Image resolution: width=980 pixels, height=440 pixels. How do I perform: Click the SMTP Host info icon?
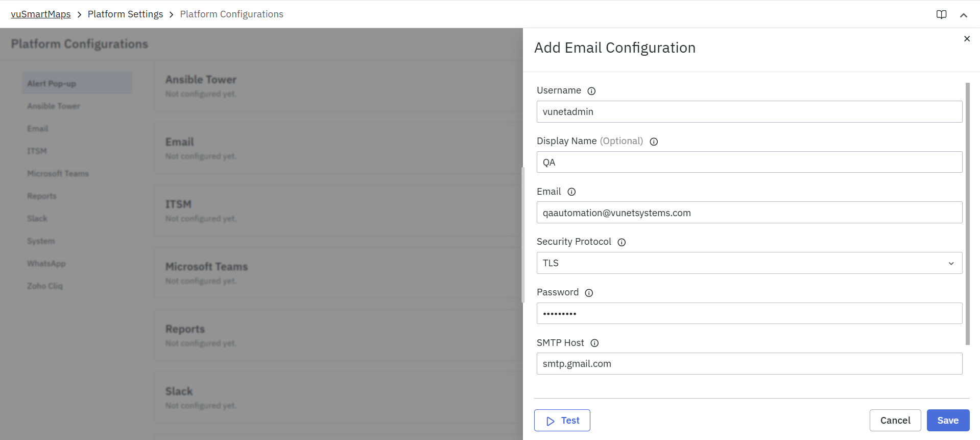click(594, 343)
